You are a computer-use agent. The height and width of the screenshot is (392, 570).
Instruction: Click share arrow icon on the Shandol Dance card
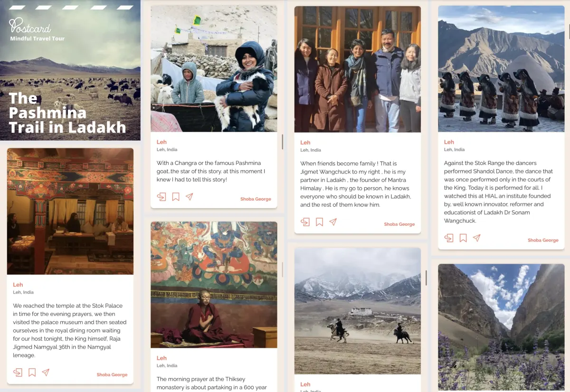click(x=449, y=238)
